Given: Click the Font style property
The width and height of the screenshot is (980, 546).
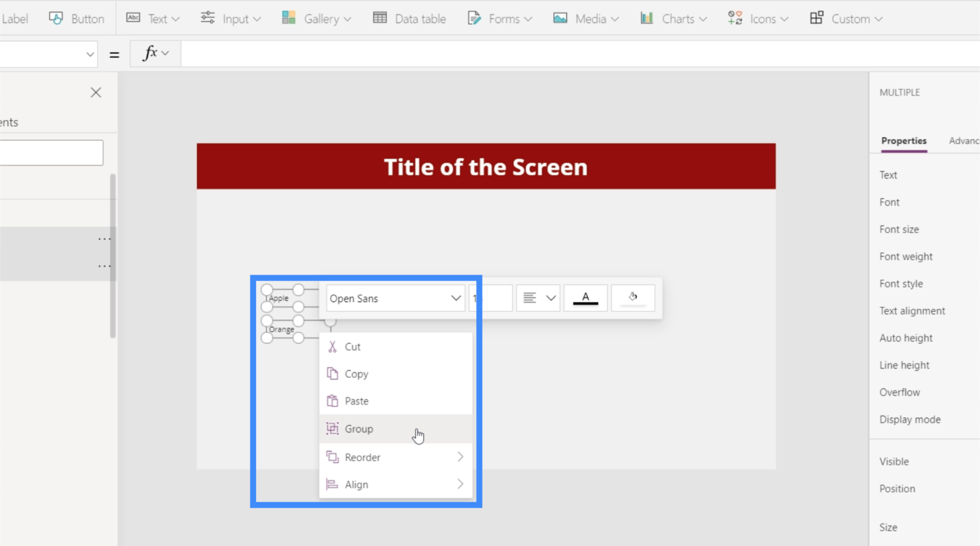Looking at the screenshot, I should pos(901,283).
